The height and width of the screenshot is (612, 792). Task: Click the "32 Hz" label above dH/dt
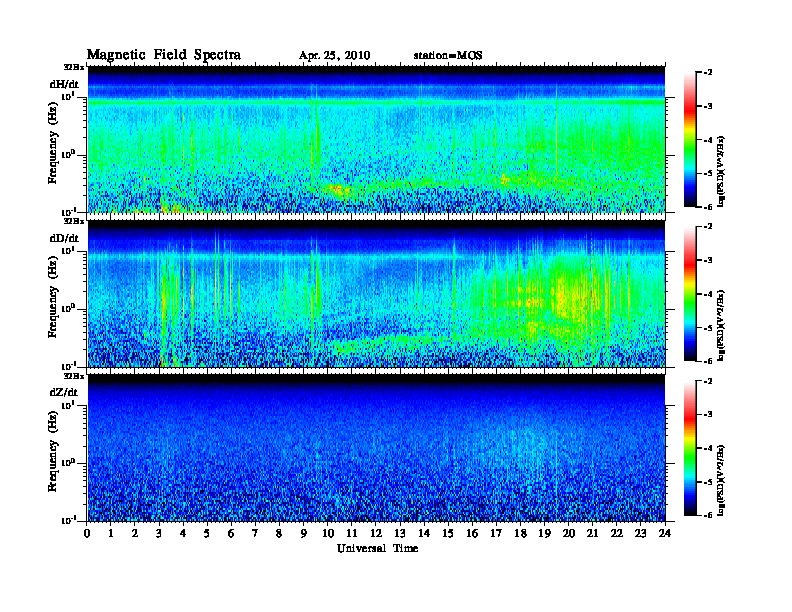[x=73, y=67]
